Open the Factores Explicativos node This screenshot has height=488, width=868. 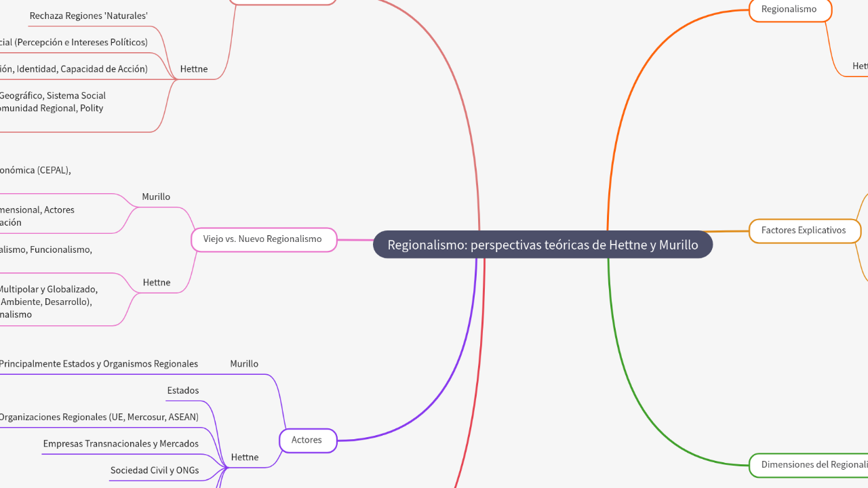tap(804, 230)
